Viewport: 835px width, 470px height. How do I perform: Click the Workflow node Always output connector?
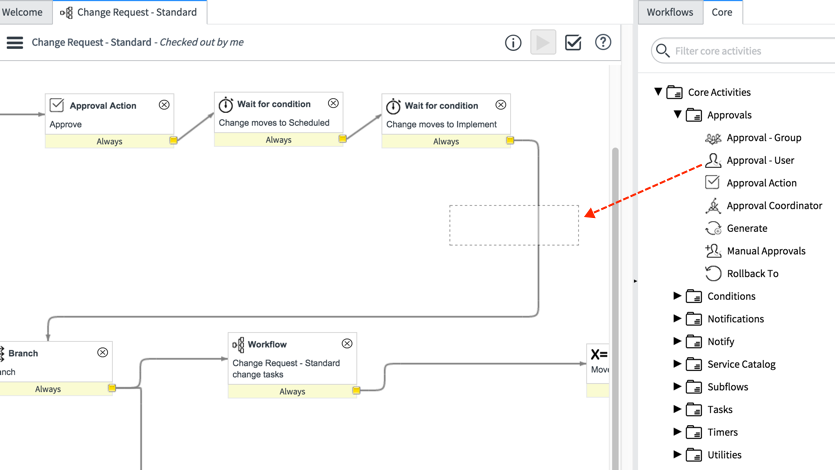click(356, 391)
